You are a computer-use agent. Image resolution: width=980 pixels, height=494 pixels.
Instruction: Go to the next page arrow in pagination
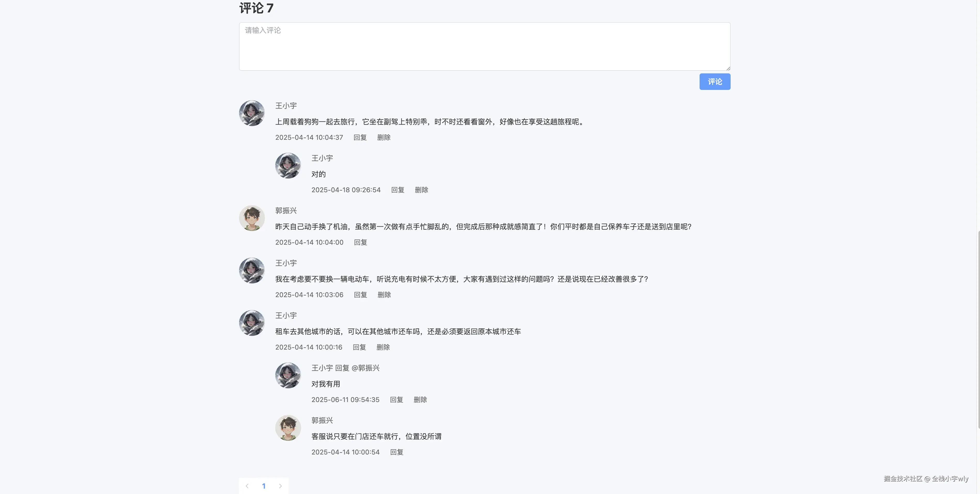pos(280,486)
